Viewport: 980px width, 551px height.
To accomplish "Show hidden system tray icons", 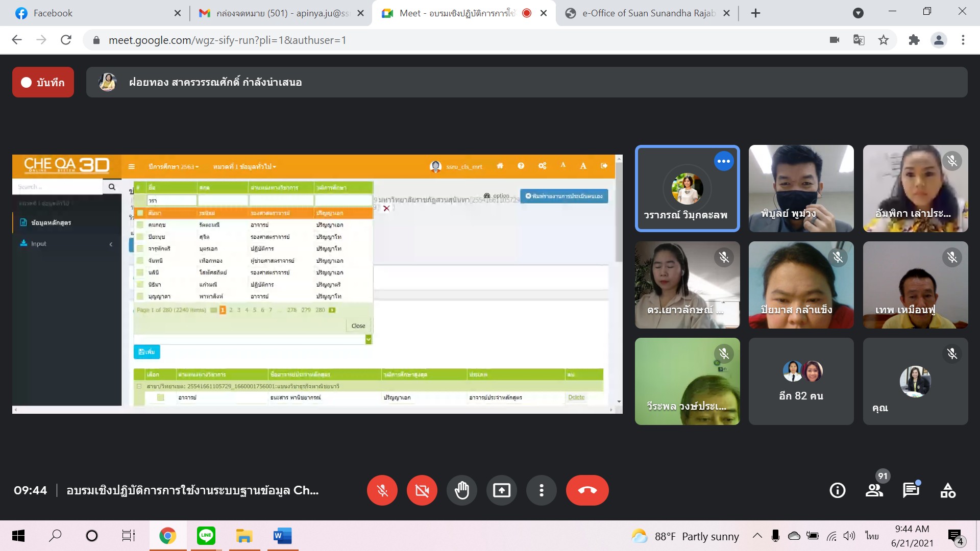I will (757, 536).
